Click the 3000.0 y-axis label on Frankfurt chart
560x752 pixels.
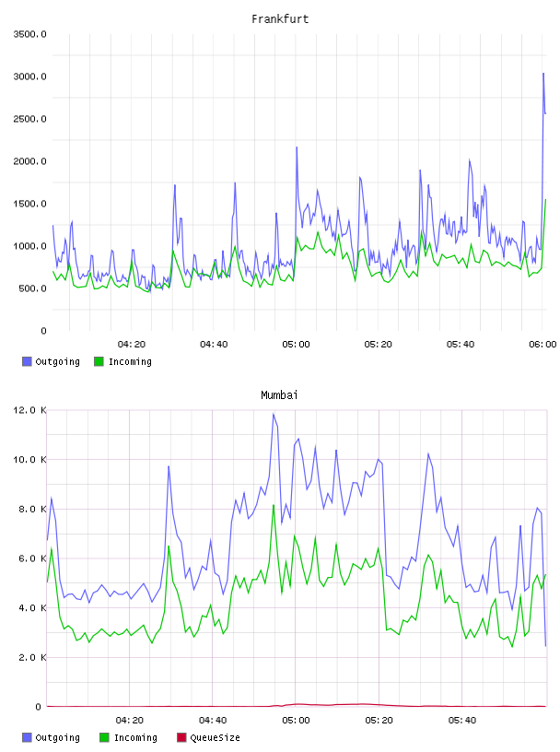(29, 76)
